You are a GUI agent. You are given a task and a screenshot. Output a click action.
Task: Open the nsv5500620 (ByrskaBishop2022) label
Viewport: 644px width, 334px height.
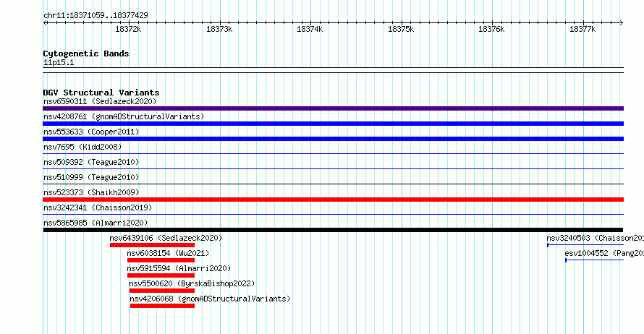coord(192,283)
